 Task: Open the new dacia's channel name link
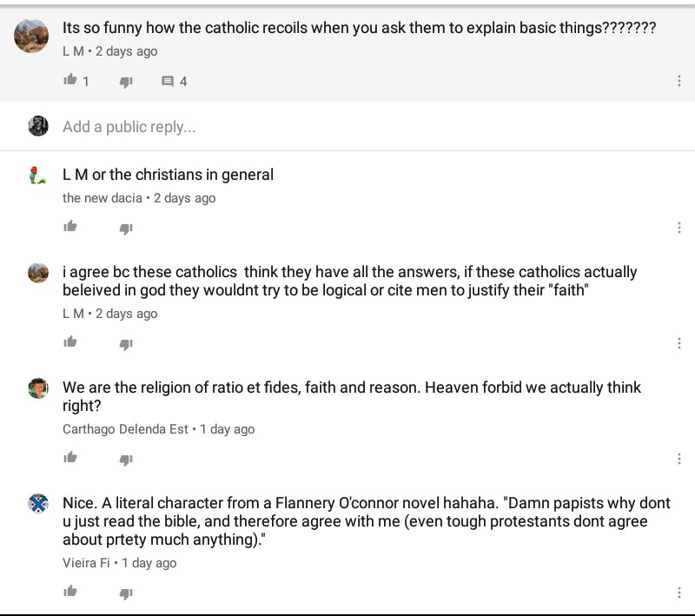point(103,197)
